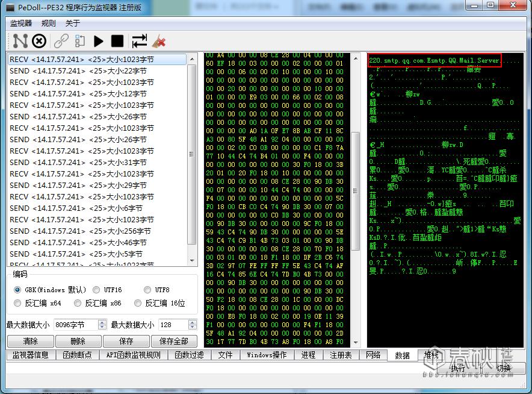The image size is (532, 394).
Task: Click the packet list scroll-up arrow
Action: click(x=192, y=59)
